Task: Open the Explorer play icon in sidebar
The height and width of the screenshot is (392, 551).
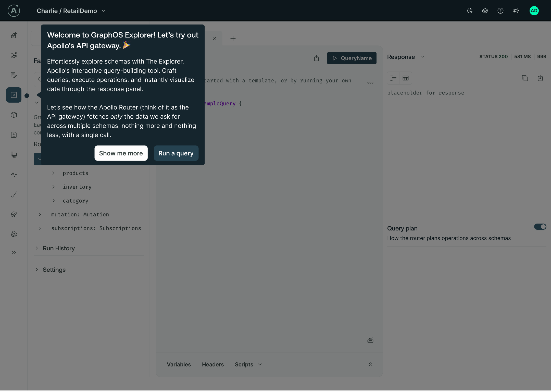Action: (x=14, y=95)
